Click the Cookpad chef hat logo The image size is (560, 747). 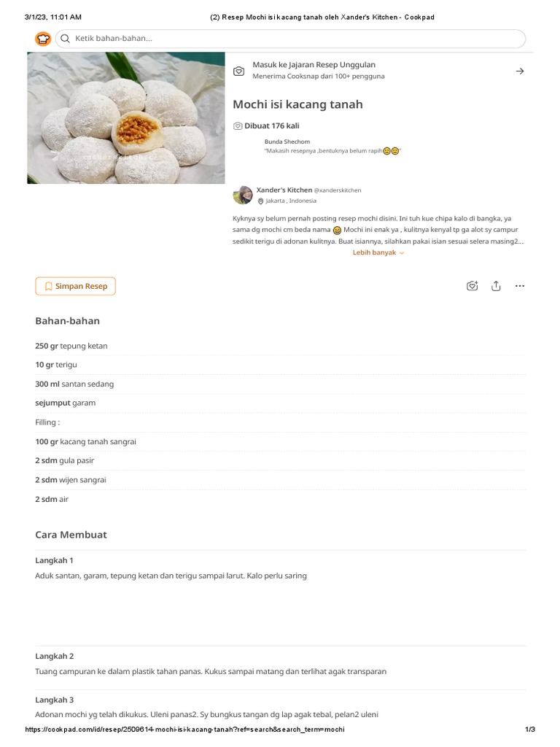click(42, 39)
